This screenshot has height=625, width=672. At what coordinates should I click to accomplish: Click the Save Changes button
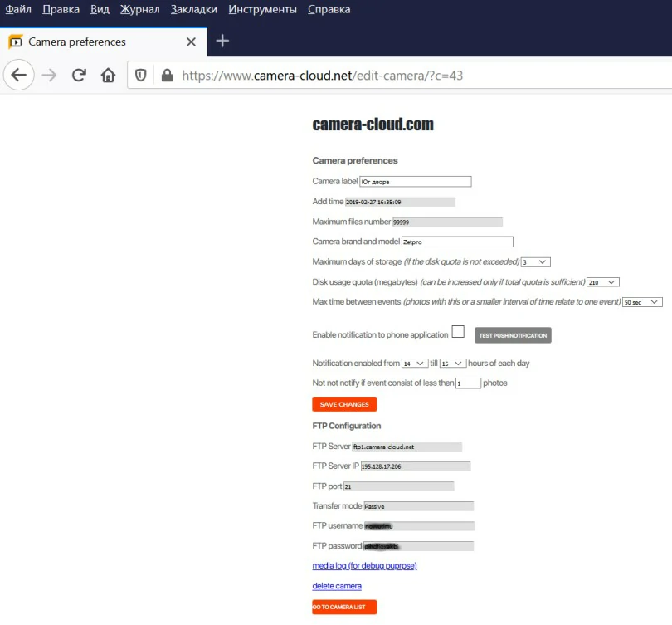pos(344,404)
